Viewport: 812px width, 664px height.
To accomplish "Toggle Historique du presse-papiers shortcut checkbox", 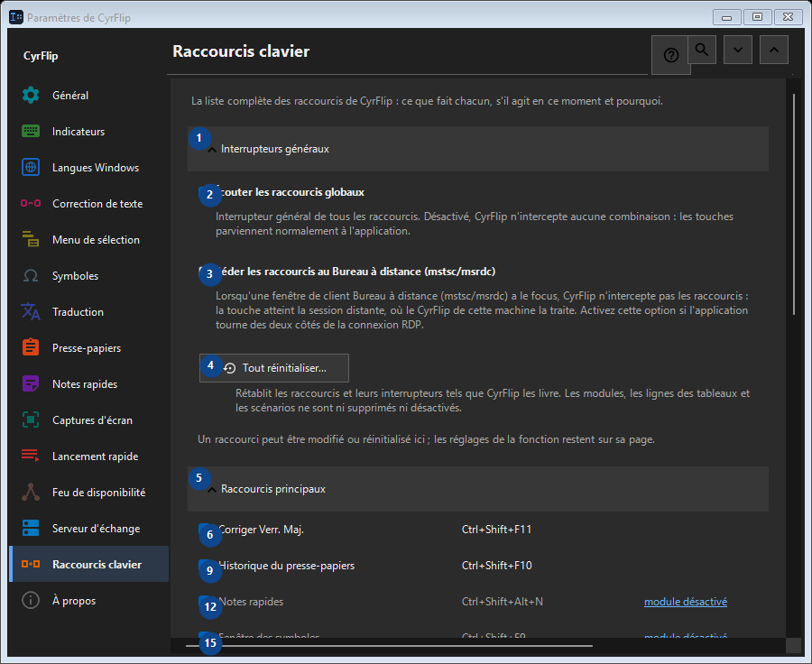I will click(206, 566).
